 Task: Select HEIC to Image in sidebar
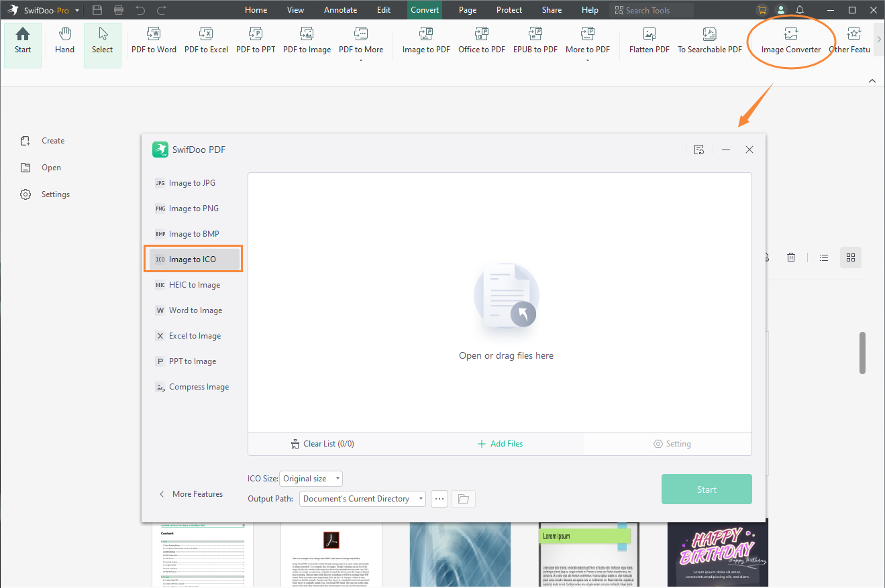tap(194, 285)
